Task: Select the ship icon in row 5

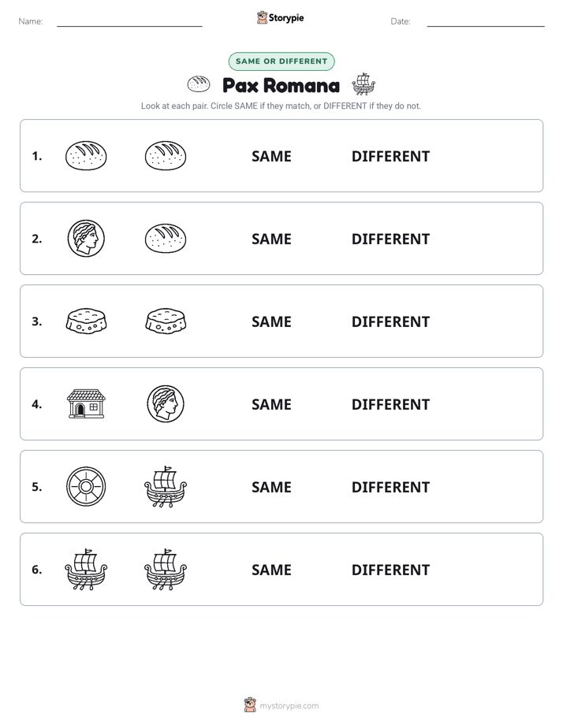Action: click(x=166, y=487)
